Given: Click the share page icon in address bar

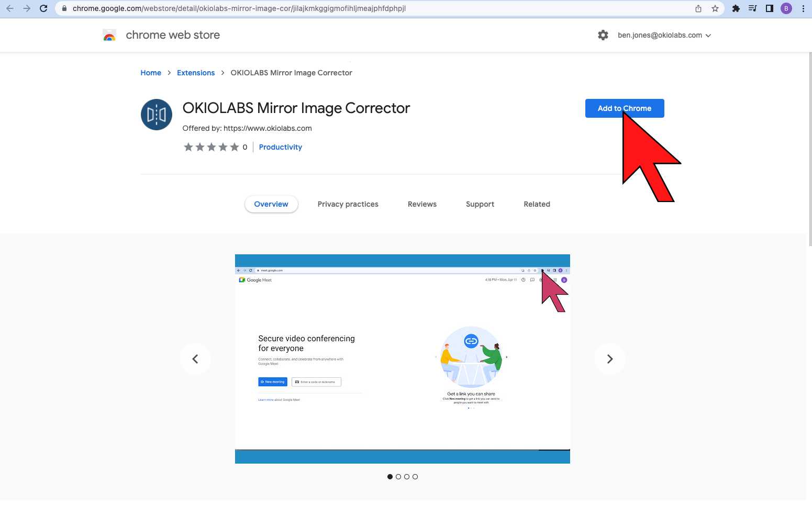Looking at the screenshot, I should point(698,8).
